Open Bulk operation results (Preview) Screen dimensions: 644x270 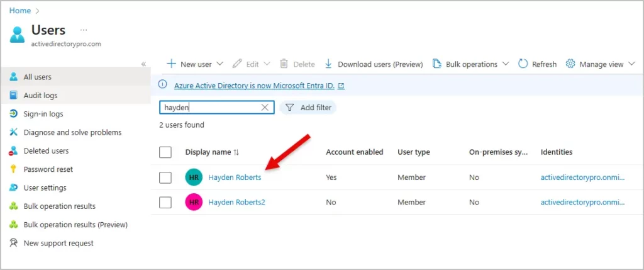pos(76,225)
